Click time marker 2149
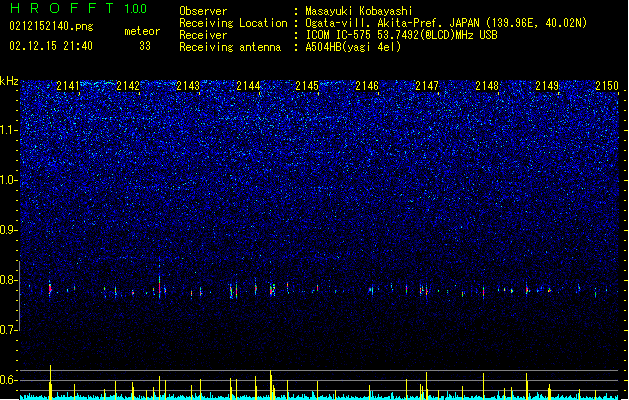 (x=547, y=86)
